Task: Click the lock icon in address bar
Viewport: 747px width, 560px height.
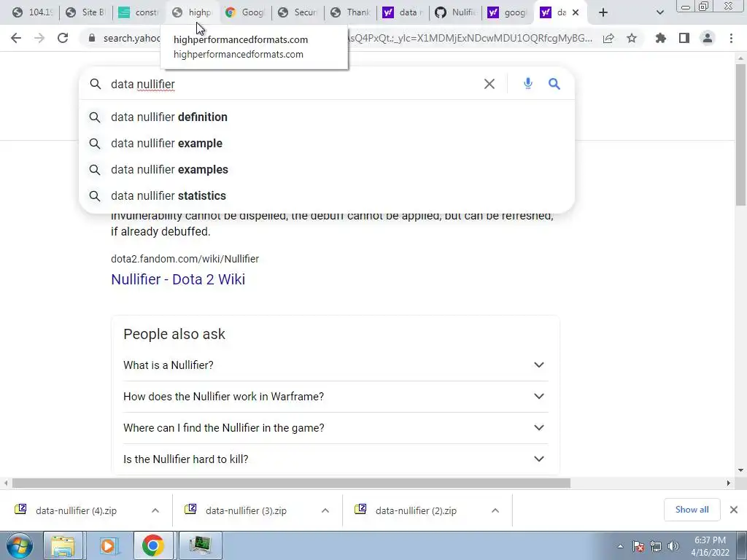Action: tap(92, 38)
